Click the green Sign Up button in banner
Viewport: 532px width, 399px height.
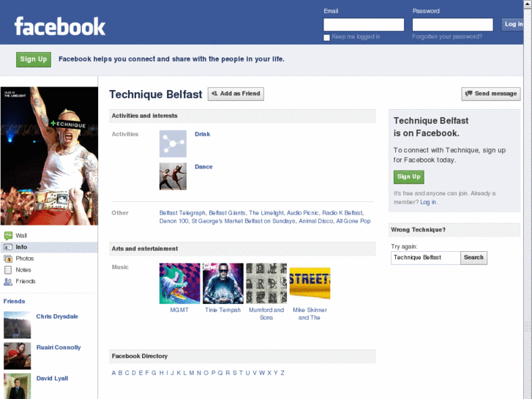coord(34,59)
